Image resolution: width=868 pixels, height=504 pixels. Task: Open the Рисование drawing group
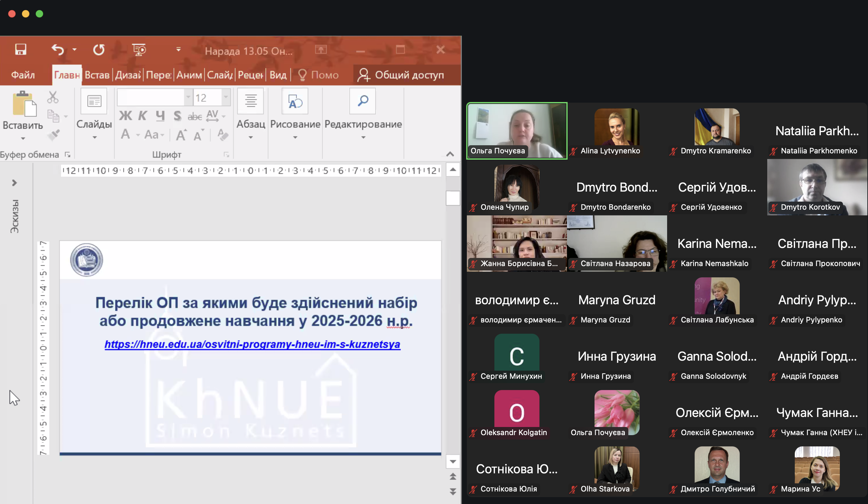[x=295, y=115]
